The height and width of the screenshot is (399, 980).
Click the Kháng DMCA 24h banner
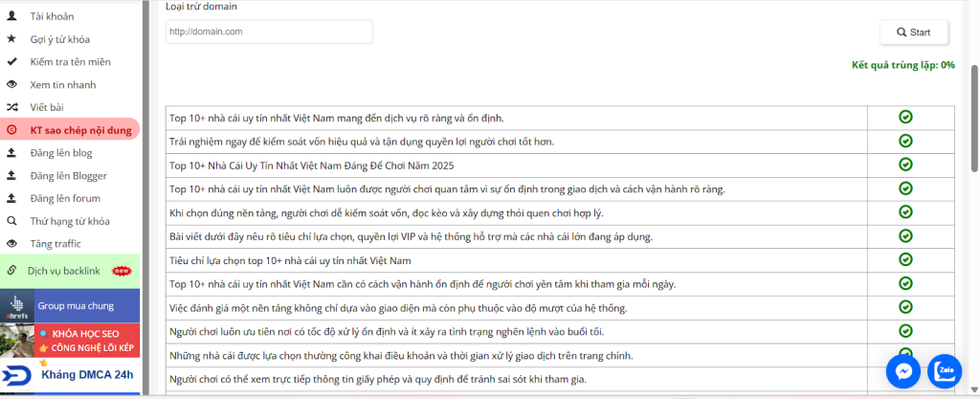(x=70, y=374)
